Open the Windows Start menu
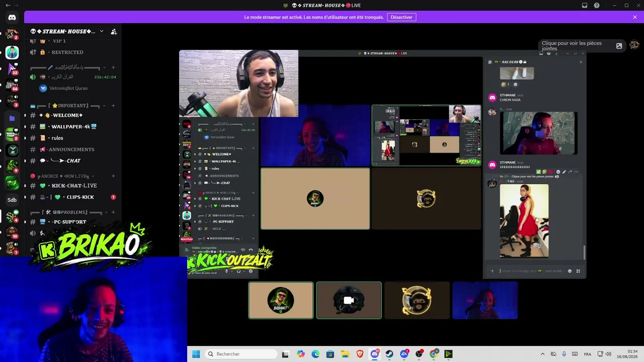This screenshot has width=644, height=362. [196, 354]
